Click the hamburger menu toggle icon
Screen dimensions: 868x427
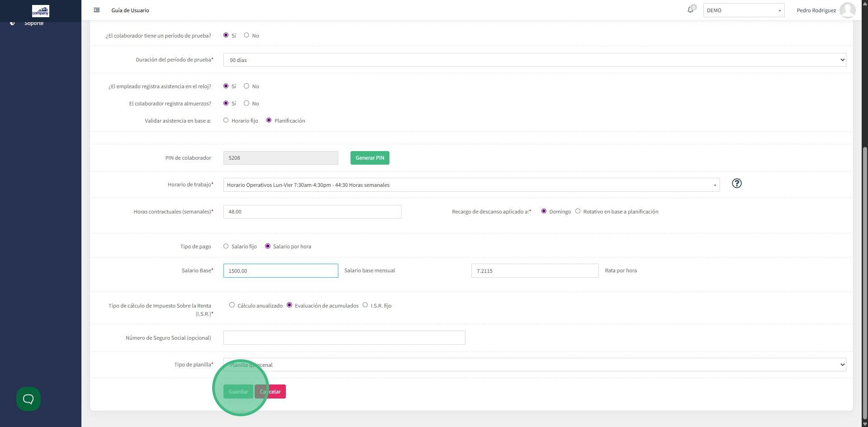click(x=96, y=10)
